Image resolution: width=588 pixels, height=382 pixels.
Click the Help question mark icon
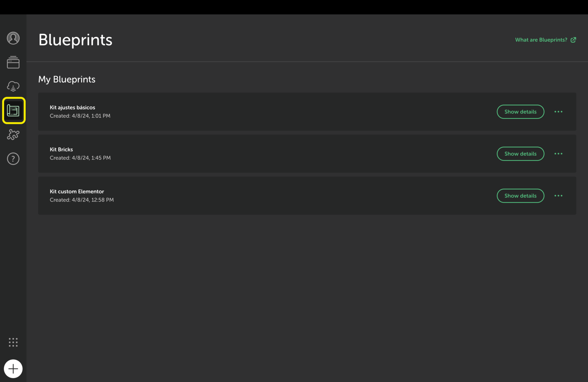[x=13, y=158]
